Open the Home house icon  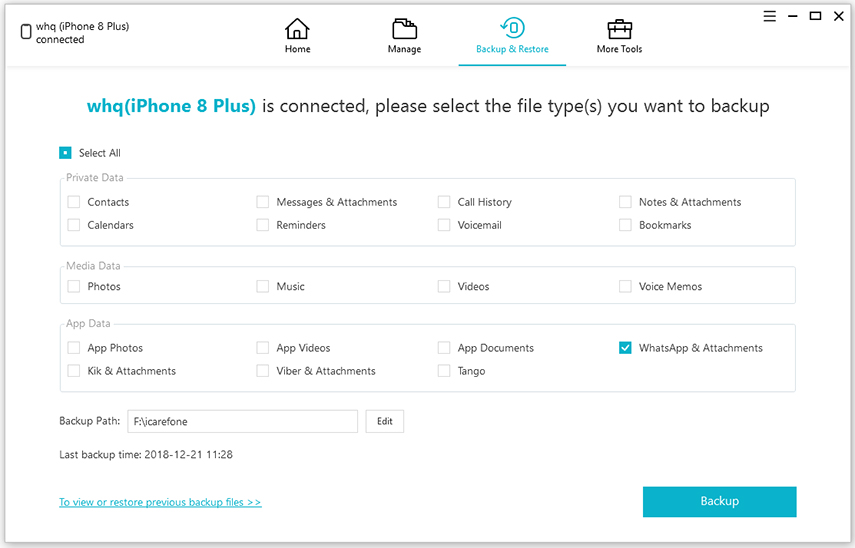297,28
